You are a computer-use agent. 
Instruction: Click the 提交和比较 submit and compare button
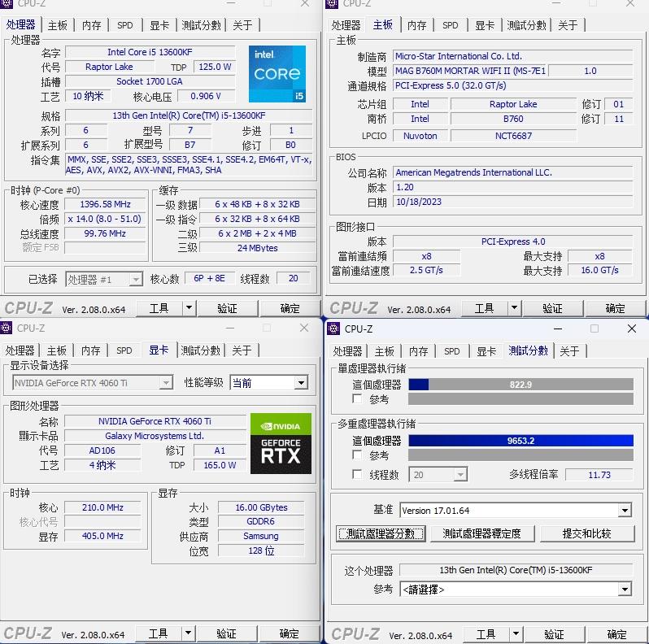(586, 533)
